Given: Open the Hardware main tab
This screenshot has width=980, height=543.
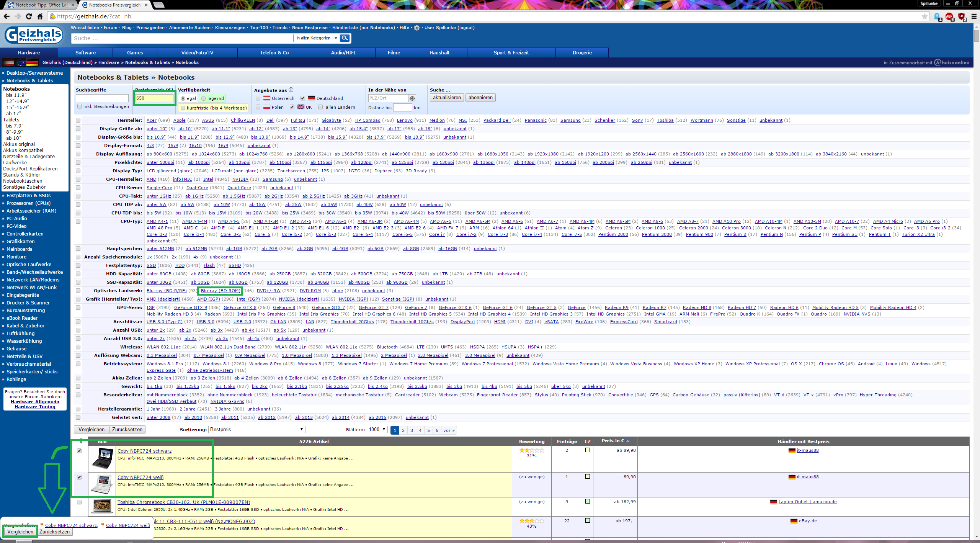Looking at the screenshot, I should pyautogui.click(x=29, y=52).
